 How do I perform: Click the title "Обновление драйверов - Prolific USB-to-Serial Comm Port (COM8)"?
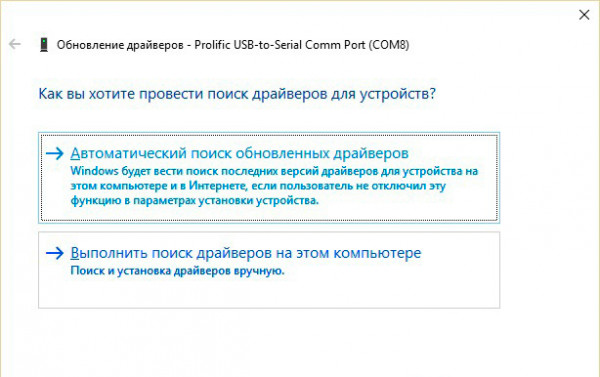coord(233,45)
